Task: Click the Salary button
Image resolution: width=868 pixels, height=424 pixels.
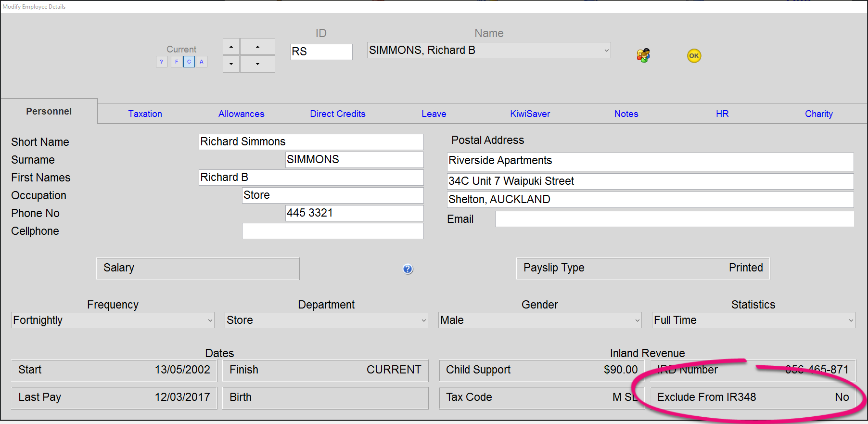Action: [198, 268]
